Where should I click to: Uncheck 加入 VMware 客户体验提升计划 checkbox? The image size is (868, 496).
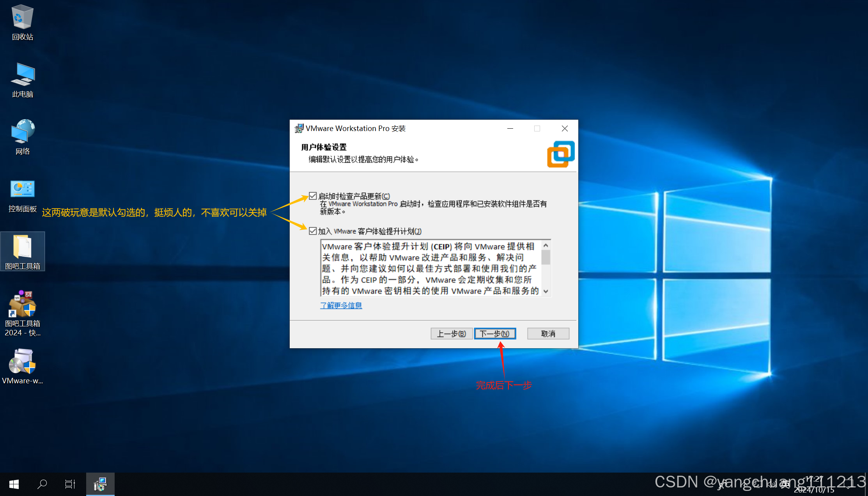313,231
